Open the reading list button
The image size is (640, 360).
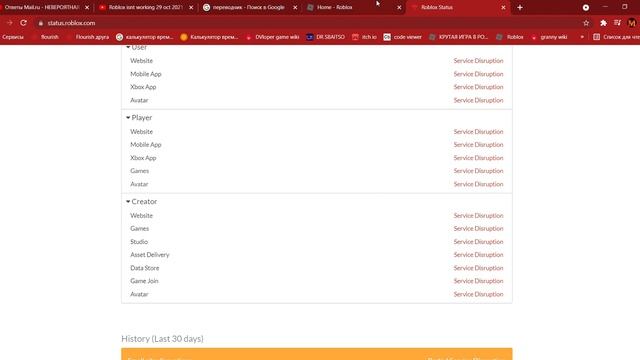coord(616,37)
